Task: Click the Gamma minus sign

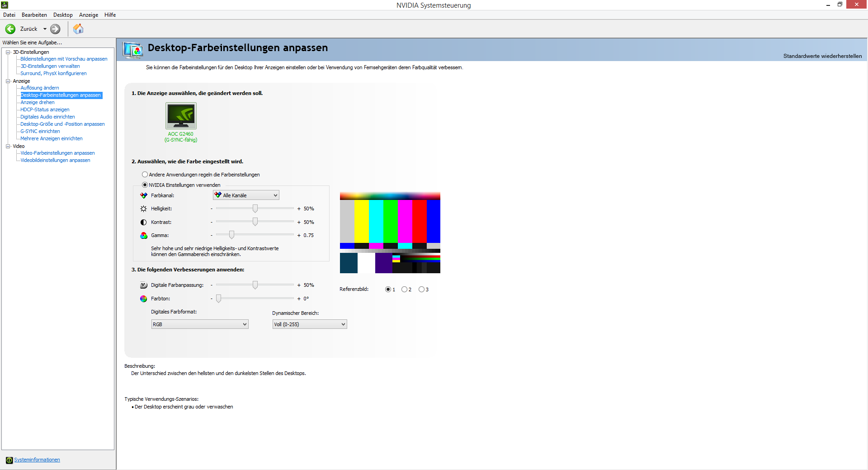Action: pyautogui.click(x=212, y=236)
